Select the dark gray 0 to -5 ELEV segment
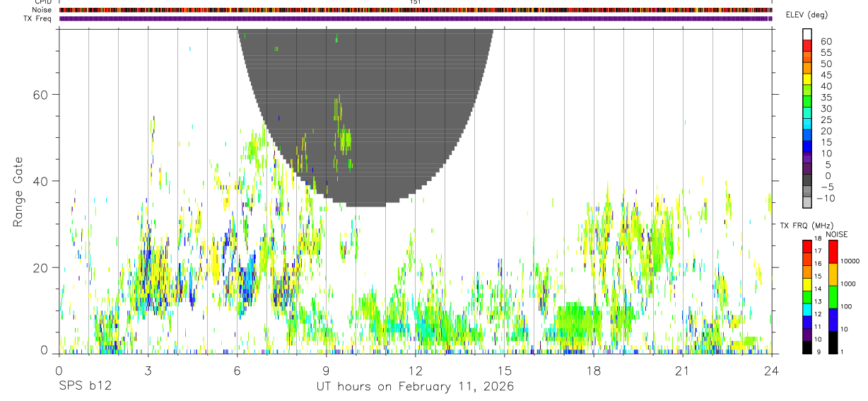Viewport: 868px width, 401px height. 807,180
